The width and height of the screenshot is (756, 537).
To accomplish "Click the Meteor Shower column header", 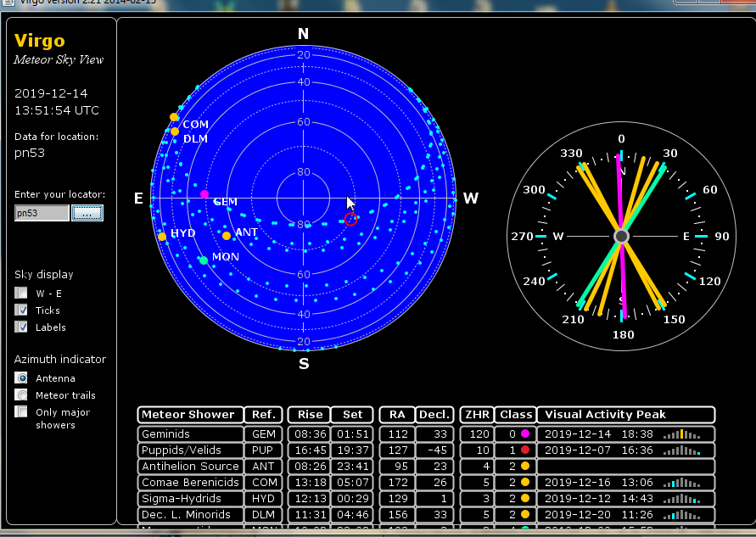I will point(190,415).
